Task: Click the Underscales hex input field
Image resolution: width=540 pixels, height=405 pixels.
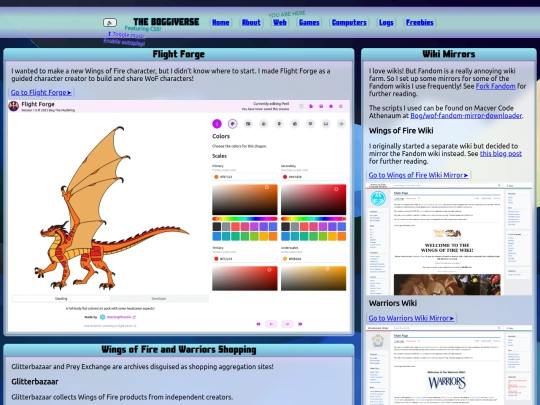Action: 313,259
